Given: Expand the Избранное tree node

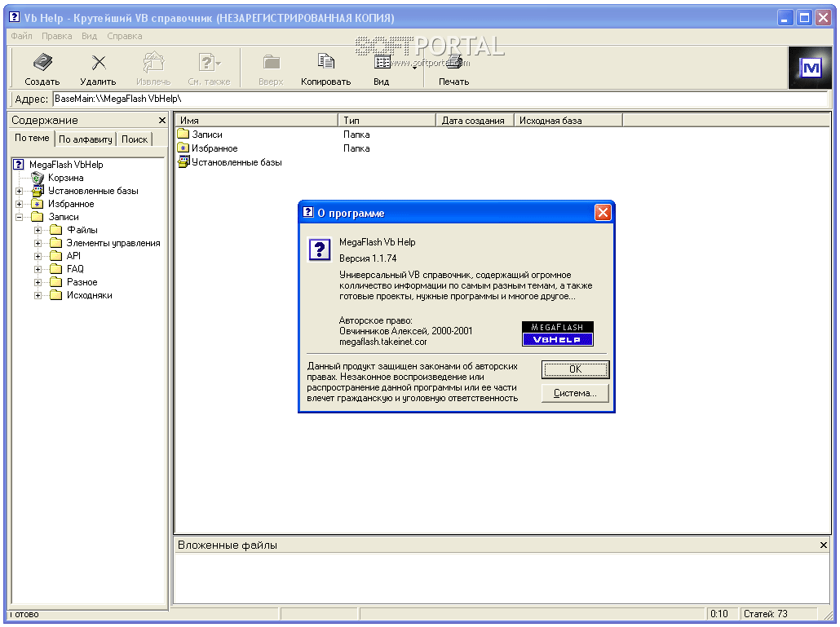Looking at the screenshot, I should 20,204.
